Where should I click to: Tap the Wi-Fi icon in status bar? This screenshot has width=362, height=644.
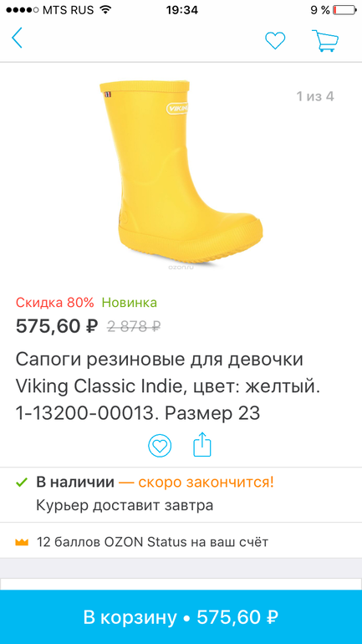[x=106, y=9]
